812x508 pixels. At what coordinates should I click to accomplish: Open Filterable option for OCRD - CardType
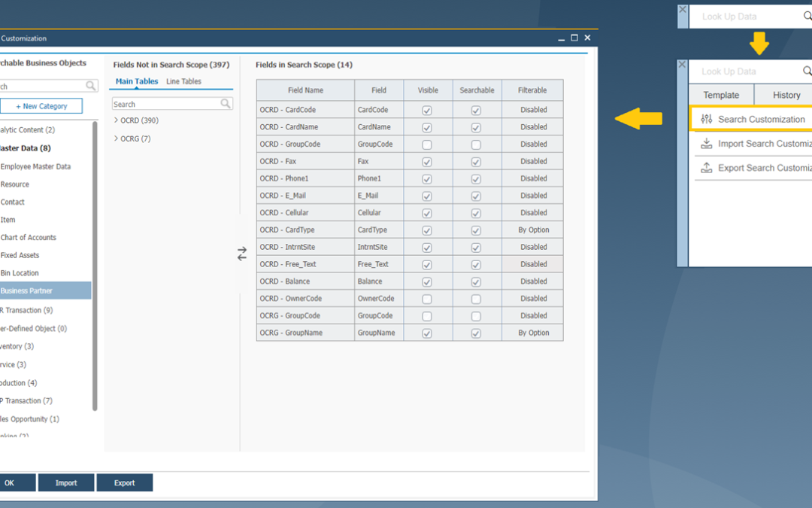pyautogui.click(x=533, y=230)
